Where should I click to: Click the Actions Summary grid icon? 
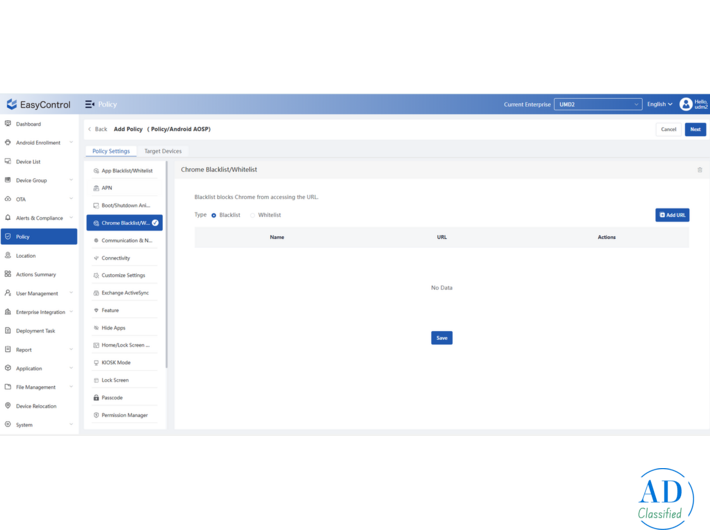coord(8,274)
